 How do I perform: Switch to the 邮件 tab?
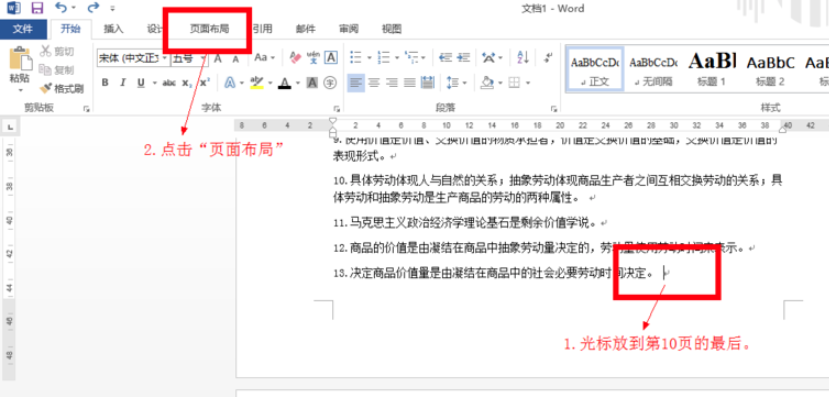pyautogui.click(x=306, y=29)
